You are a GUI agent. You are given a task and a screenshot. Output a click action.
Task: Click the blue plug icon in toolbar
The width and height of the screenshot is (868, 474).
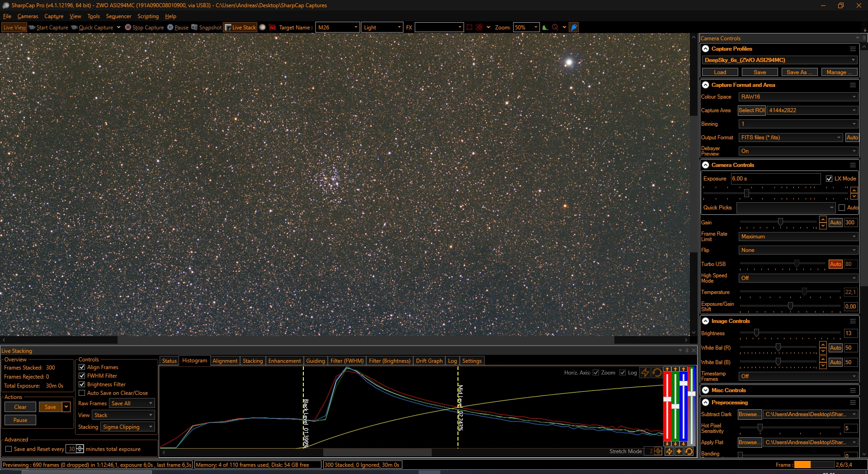click(574, 27)
